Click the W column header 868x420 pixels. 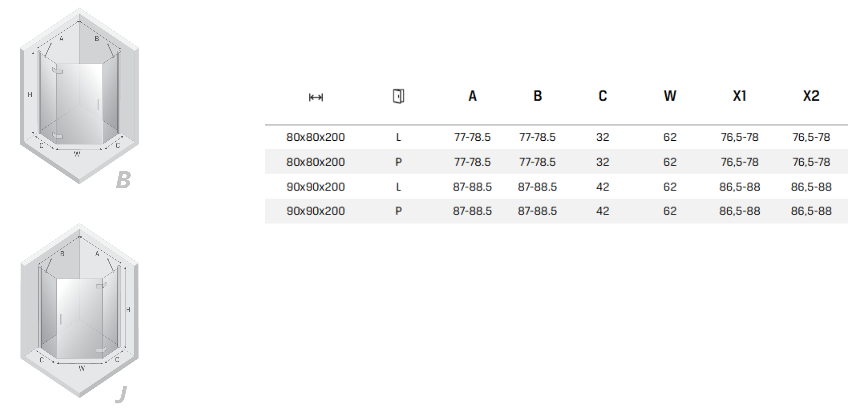[x=670, y=96]
